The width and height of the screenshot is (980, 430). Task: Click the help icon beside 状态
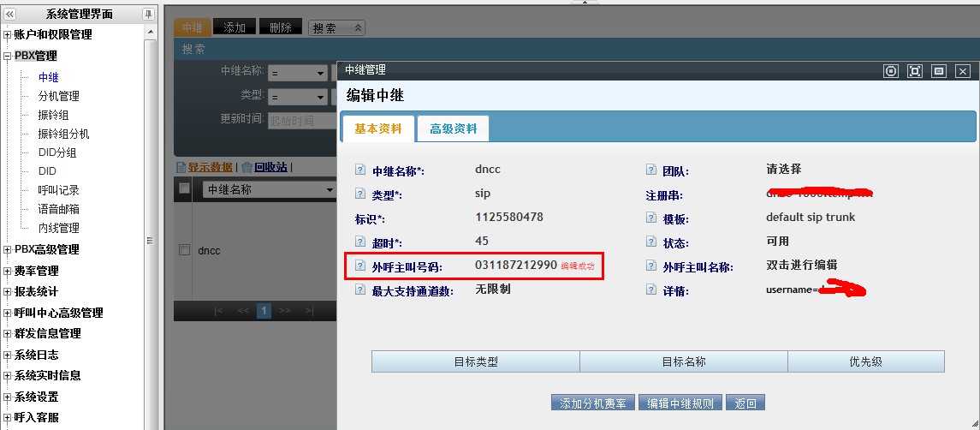651,243
